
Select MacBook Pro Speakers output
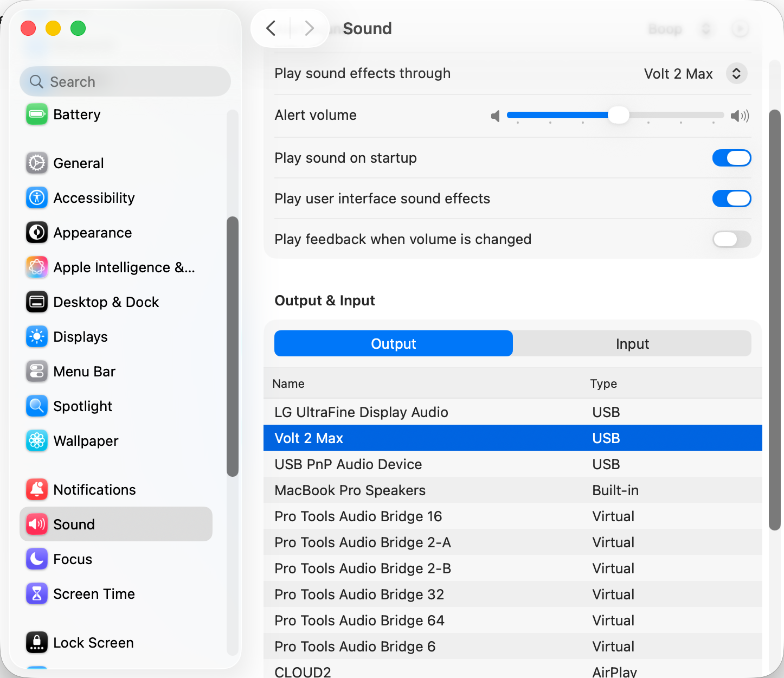(x=513, y=490)
